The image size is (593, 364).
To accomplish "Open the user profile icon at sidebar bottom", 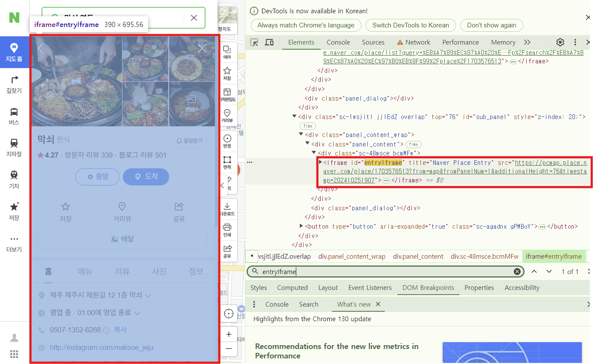I will click(14, 338).
